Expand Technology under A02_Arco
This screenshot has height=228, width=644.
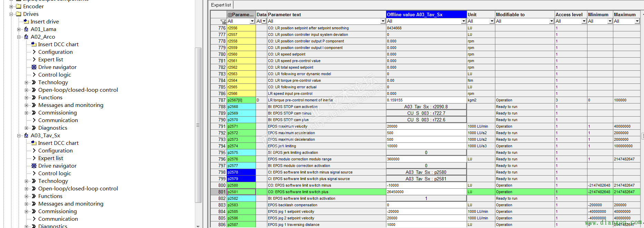[x=27, y=82]
